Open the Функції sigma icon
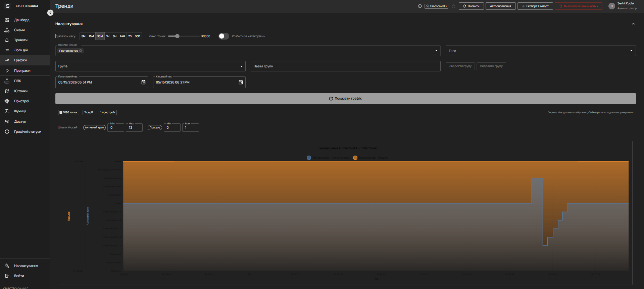 click(x=7, y=111)
